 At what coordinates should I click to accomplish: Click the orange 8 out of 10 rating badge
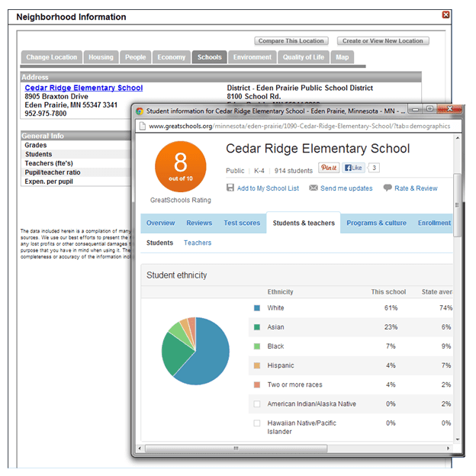click(181, 166)
